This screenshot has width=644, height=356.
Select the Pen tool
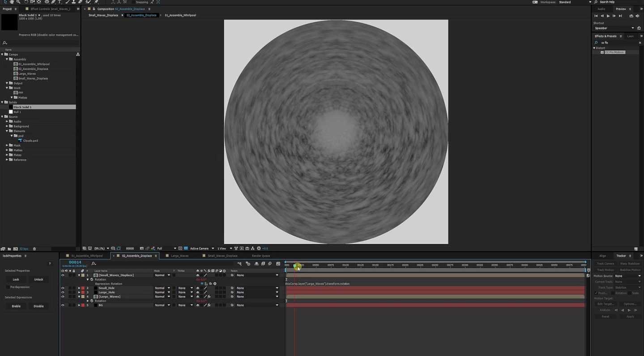[53, 2]
